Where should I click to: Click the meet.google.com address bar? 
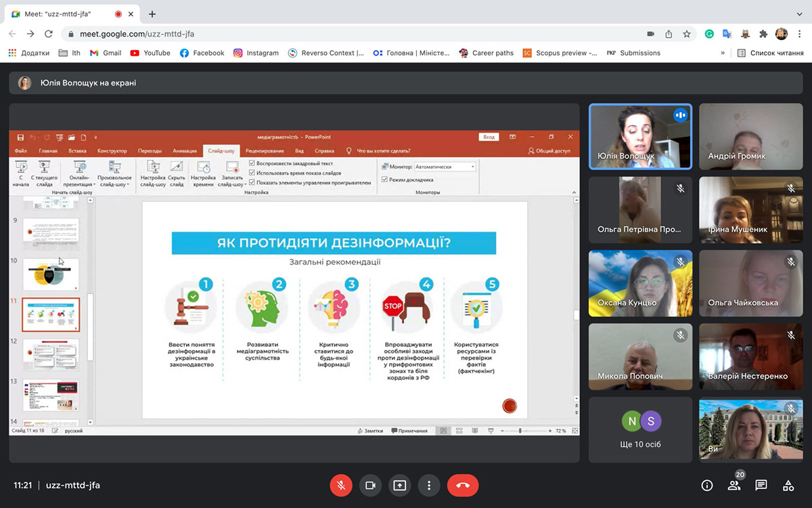tap(338, 34)
